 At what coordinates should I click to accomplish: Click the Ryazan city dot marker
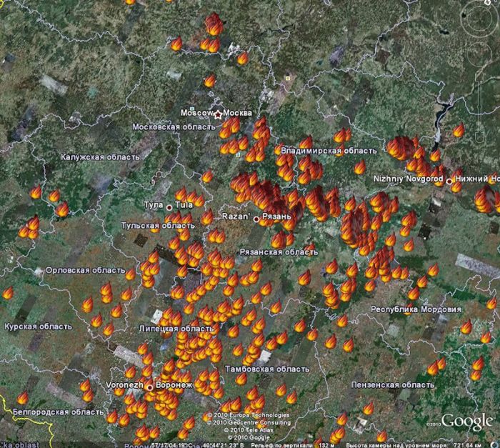tap(256, 219)
